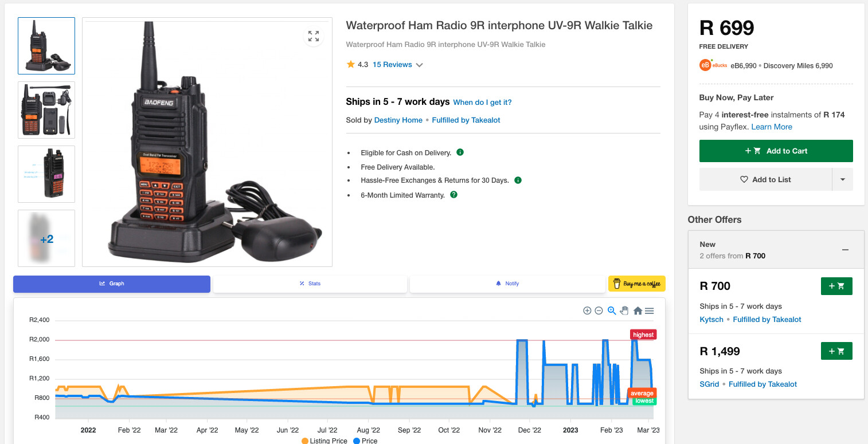Open the Notify tab

click(x=507, y=284)
